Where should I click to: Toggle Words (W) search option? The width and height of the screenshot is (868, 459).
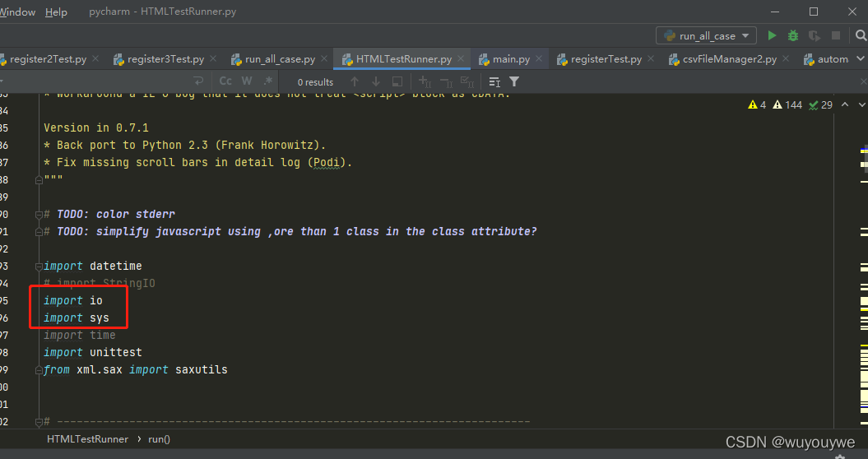pos(247,81)
